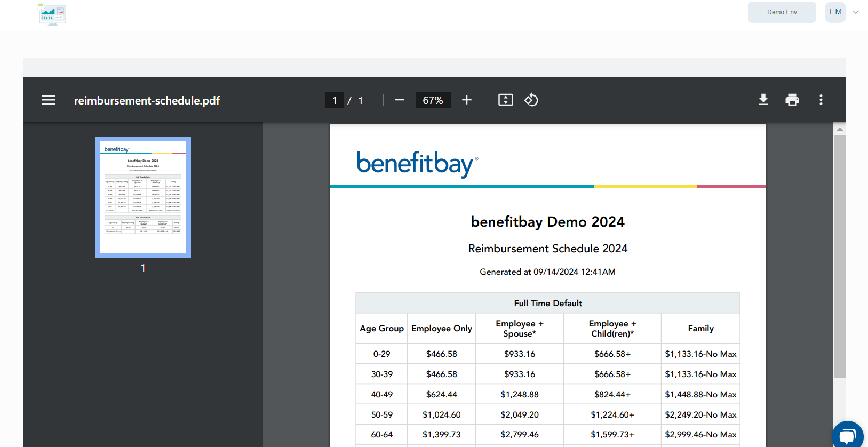
Task: Click the 30-39 row '$1,133.16-No Max' cell
Action: coord(700,374)
